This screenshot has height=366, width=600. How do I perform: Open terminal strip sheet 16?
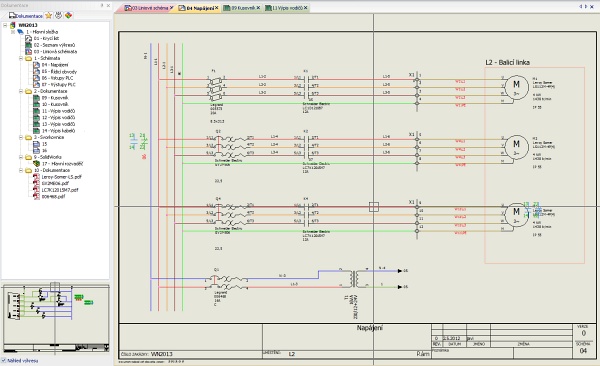coord(44,150)
